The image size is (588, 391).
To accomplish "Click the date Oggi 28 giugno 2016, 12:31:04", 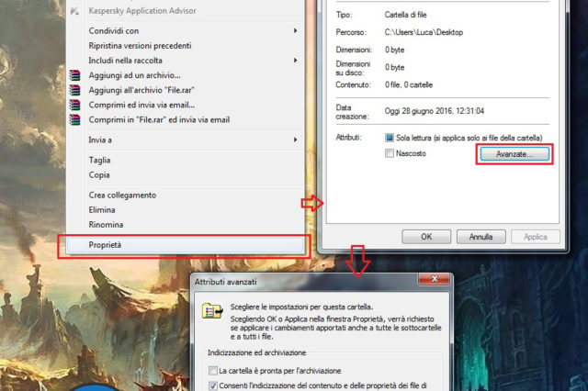I will 435,111.
